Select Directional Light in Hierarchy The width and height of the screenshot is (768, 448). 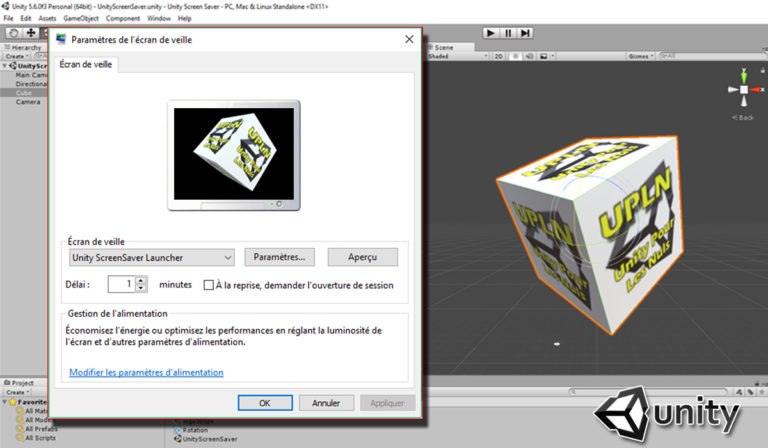pyautogui.click(x=31, y=84)
